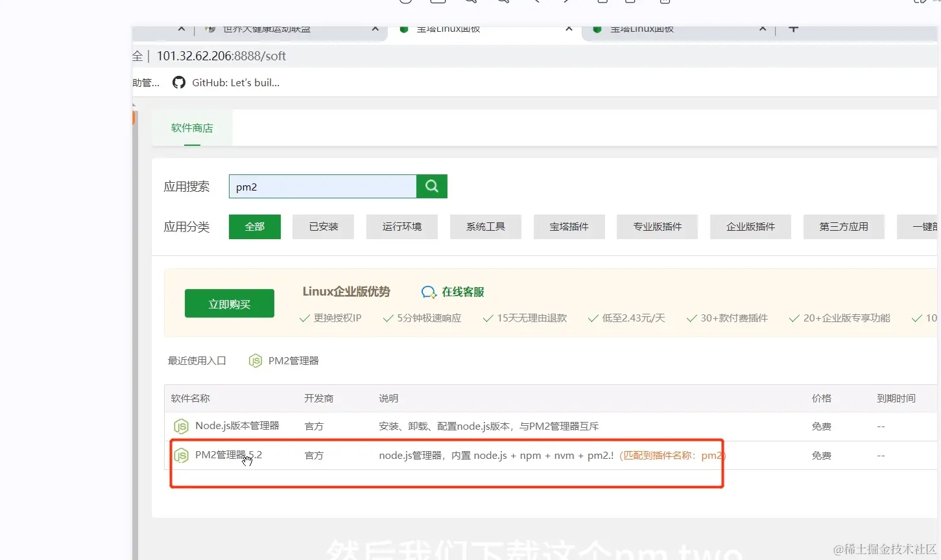Image resolution: width=941 pixels, height=560 pixels.
Task: Click Node.js description 安装、卸载、配置node.js版本
Action: (488, 426)
